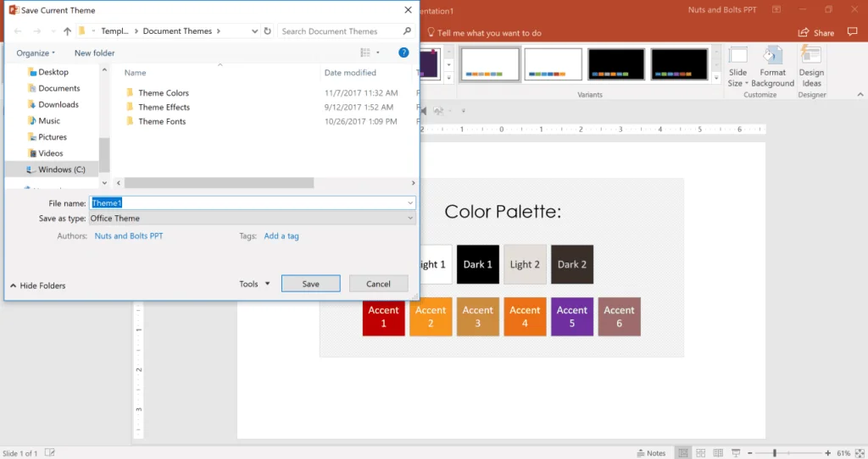This screenshot has width=868, height=459.
Task: Click Add a tag link
Action: [x=281, y=235]
